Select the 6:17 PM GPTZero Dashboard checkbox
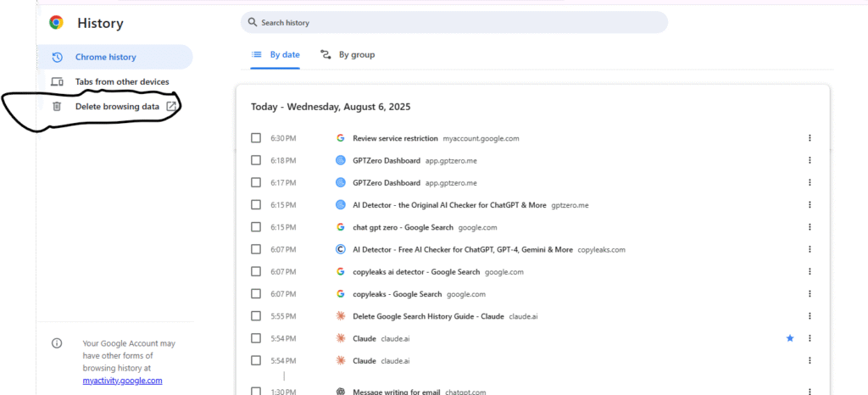 coord(256,182)
